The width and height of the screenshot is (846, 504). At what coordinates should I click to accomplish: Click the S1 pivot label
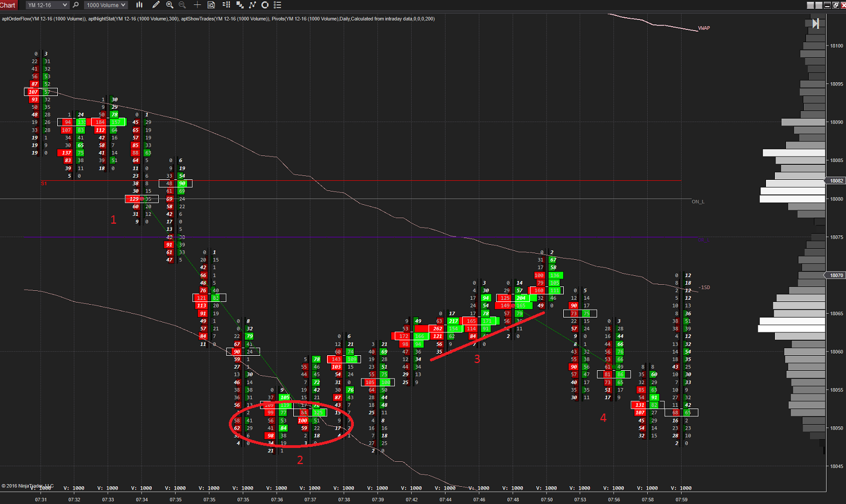coord(44,183)
